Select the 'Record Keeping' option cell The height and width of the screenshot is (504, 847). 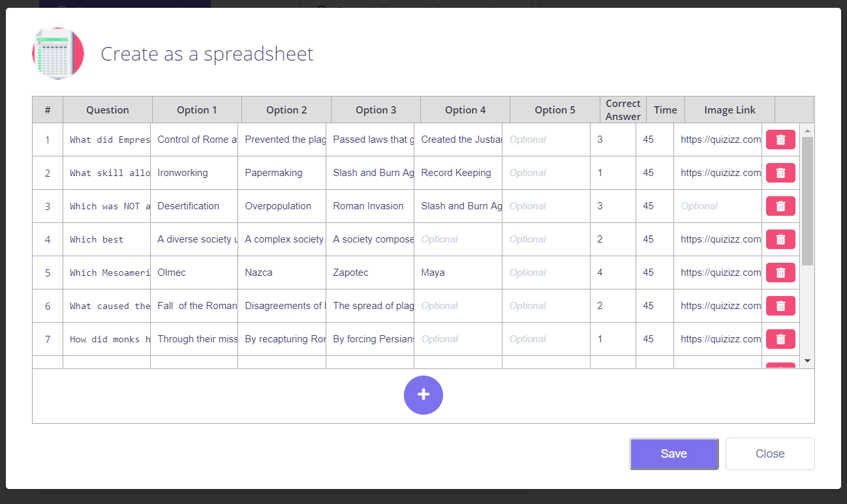(x=458, y=173)
